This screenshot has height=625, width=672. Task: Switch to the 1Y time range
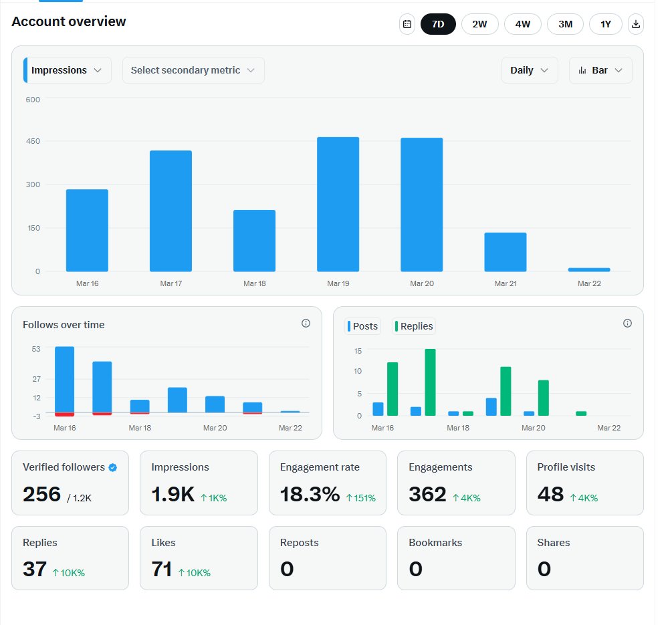pos(606,24)
